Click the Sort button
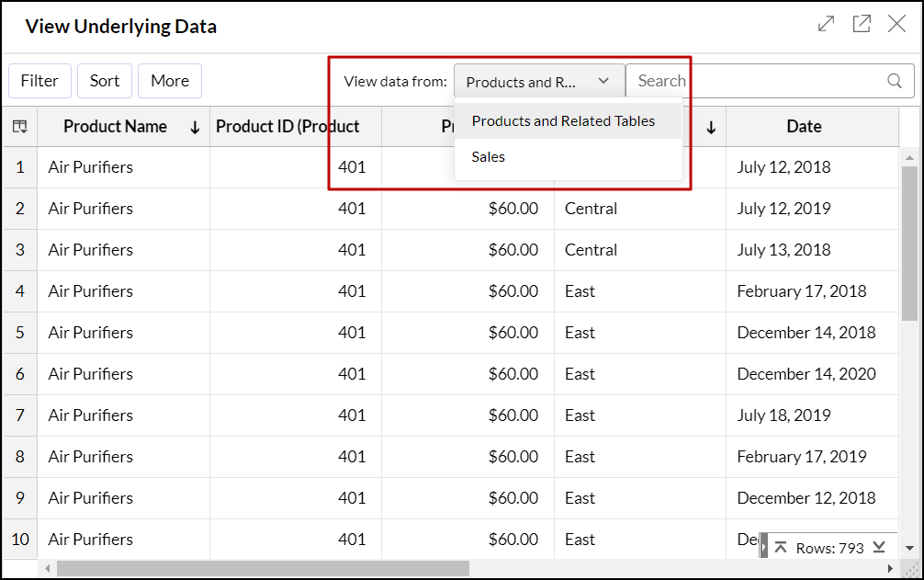This screenshot has width=924, height=580. tap(105, 81)
